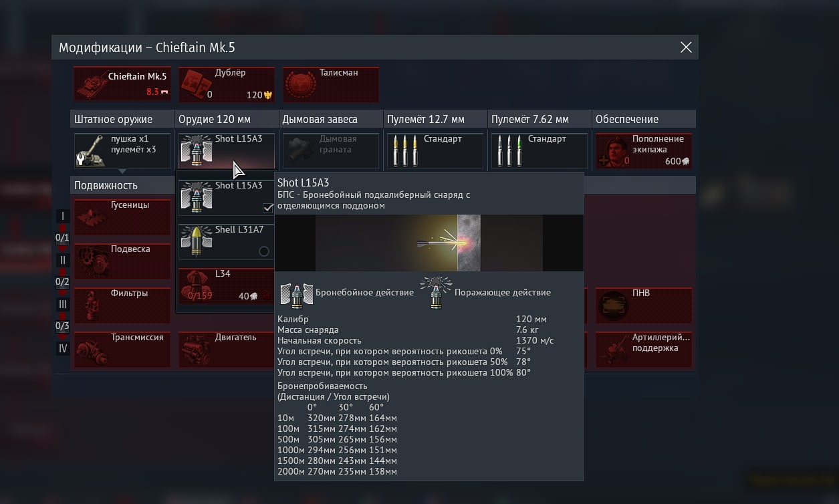Click the Гусеницы tracks modification
839x504 pixels.
point(122,217)
